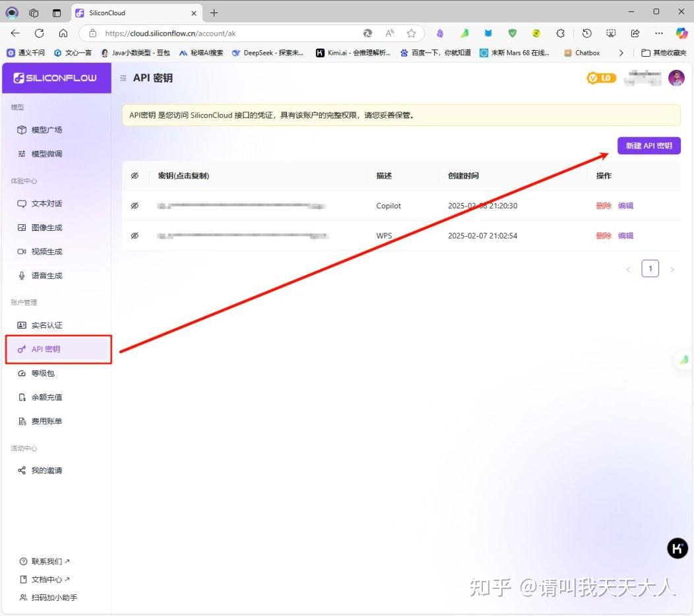This screenshot has width=694, height=616.
Task: Edit the Copilot API key
Action: coord(625,205)
